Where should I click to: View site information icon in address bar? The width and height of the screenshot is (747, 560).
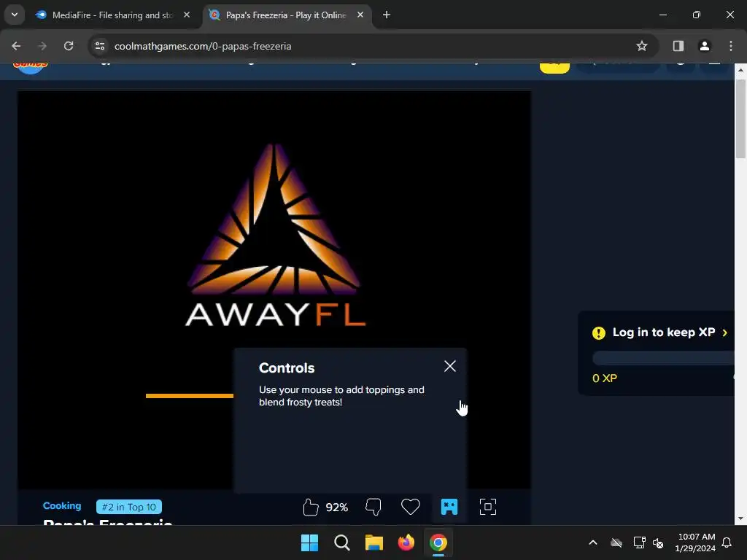pyautogui.click(x=100, y=46)
